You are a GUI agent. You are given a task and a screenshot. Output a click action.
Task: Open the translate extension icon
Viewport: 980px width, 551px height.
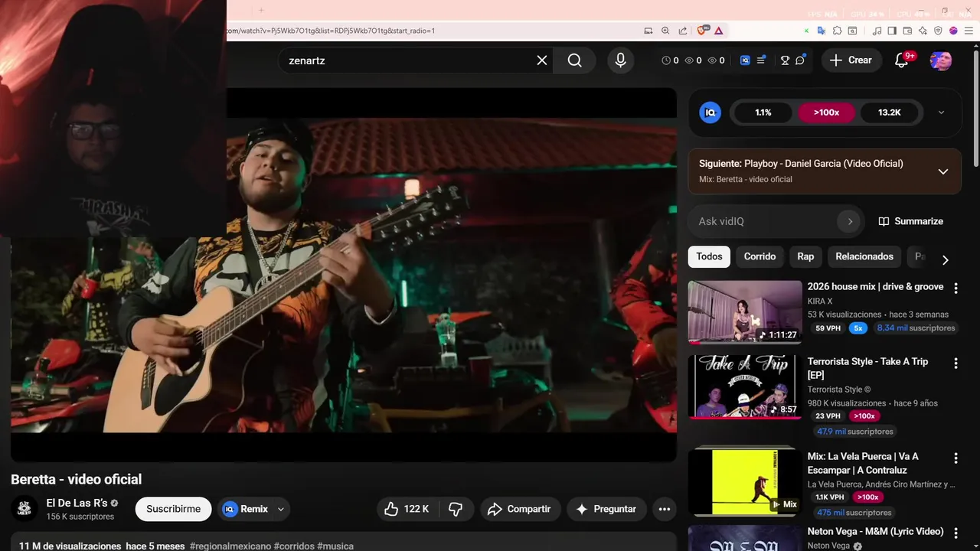coord(822,31)
